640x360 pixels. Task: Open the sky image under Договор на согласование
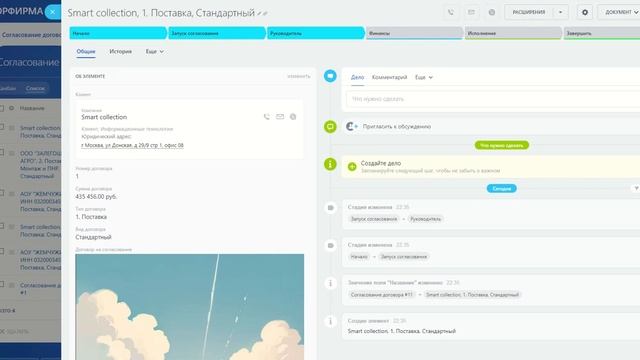[x=189, y=307]
